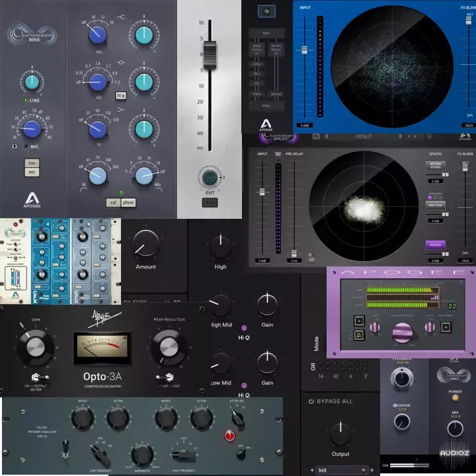Image resolution: width=476 pixels, height=476 pixels.
Task: Click the right square button on purple limiter
Action: pos(446,327)
